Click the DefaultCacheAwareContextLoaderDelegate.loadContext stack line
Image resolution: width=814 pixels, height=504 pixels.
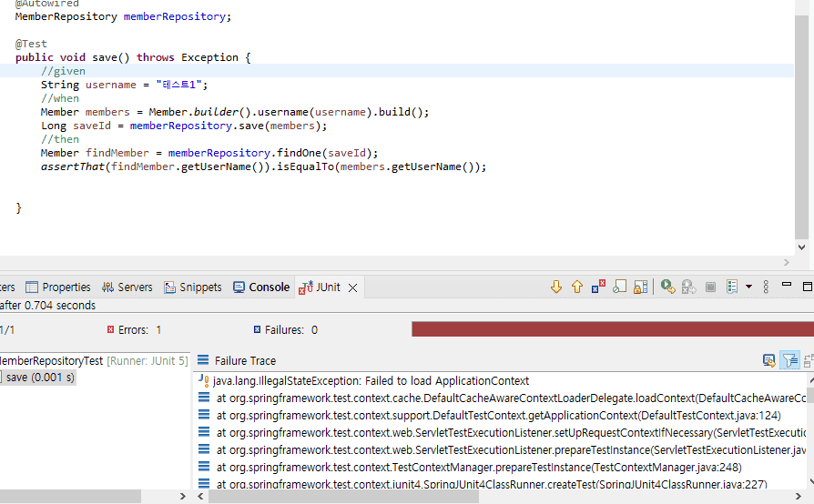(502, 398)
